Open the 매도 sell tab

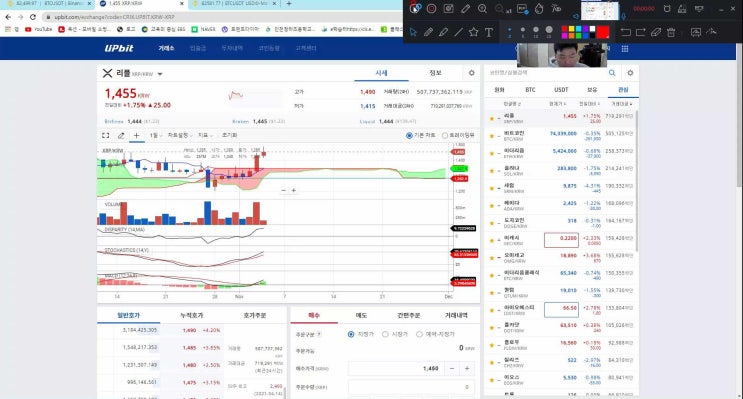(361, 315)
